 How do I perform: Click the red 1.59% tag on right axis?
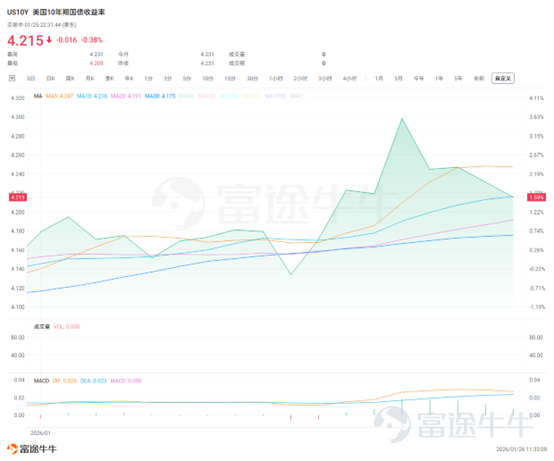[536, 197]
